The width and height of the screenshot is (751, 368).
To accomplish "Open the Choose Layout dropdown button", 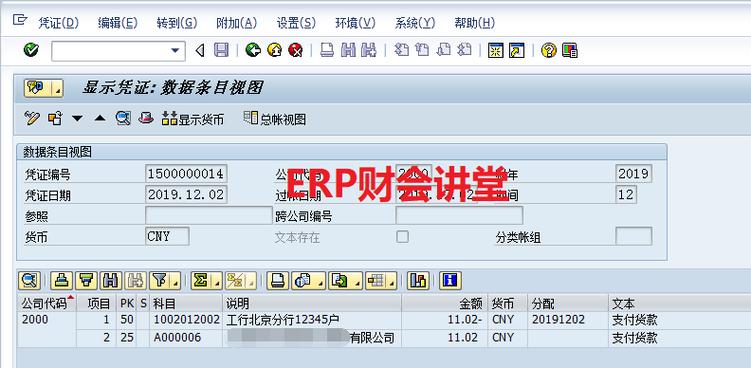I will tap(381, 281).
